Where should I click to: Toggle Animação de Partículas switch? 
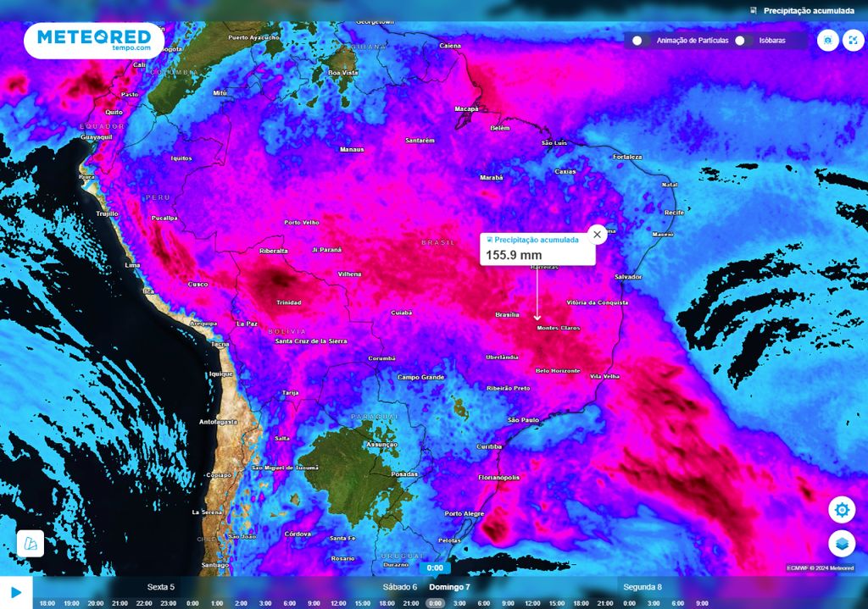[641, 41]
